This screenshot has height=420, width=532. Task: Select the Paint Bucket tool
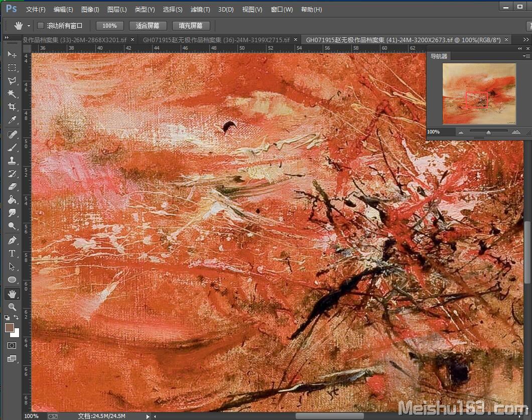pos(12,200)
